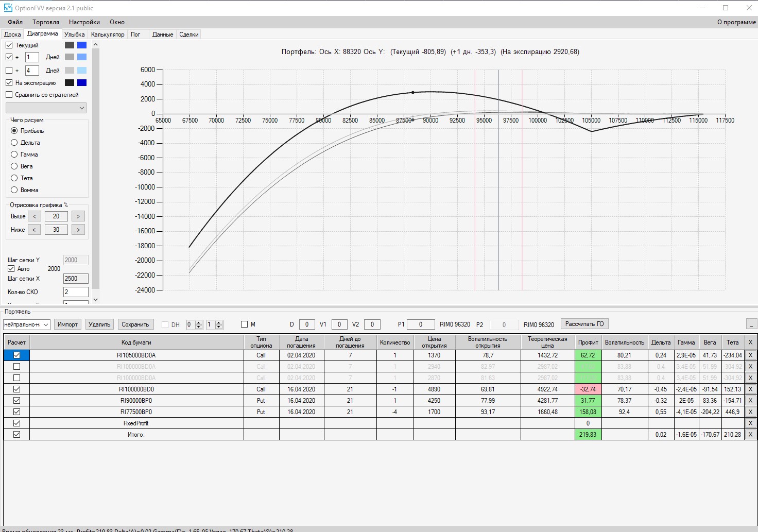Click the Код бумаги column header
This screenshot has width=758, height=532.
pos(136,342)
